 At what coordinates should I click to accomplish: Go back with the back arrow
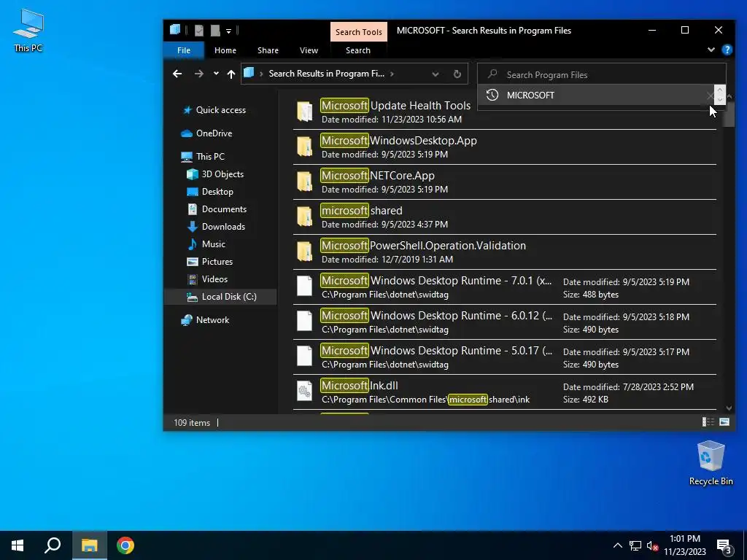pyautogui.click(x=177, y=74)
